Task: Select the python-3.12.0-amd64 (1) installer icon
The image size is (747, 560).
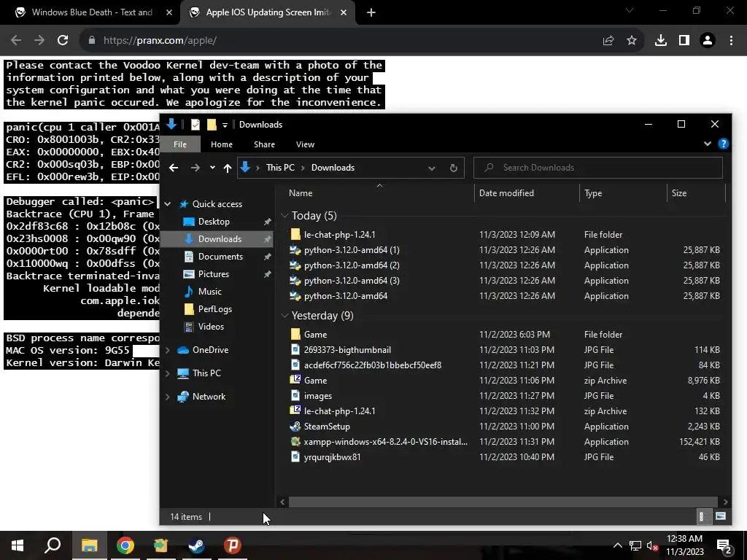Action: click(x=295, y=250)
